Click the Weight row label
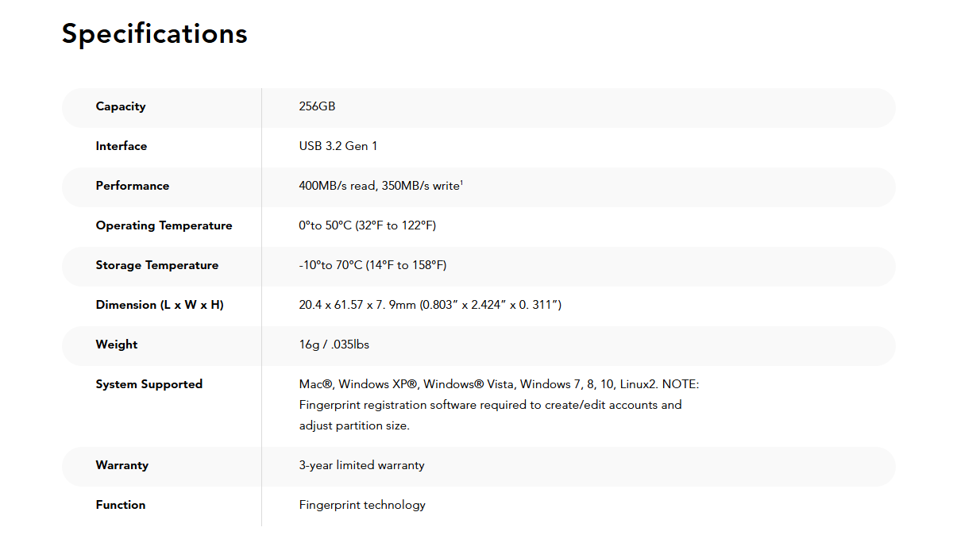 [117, 345]
